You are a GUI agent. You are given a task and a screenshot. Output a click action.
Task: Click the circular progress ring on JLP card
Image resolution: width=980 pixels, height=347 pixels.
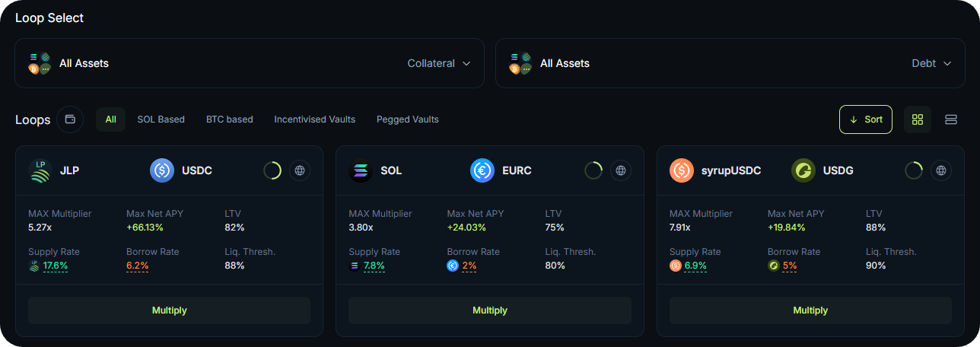click(272, 171)
